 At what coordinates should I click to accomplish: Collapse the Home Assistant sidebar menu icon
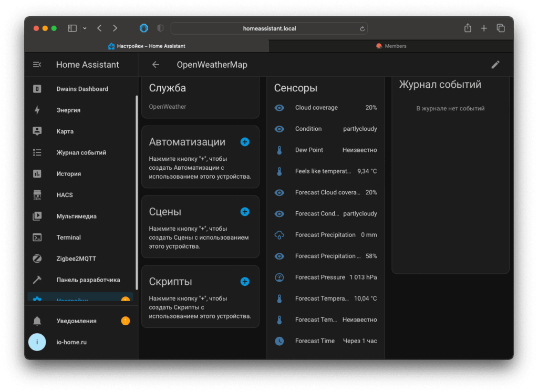pos(37,65)
